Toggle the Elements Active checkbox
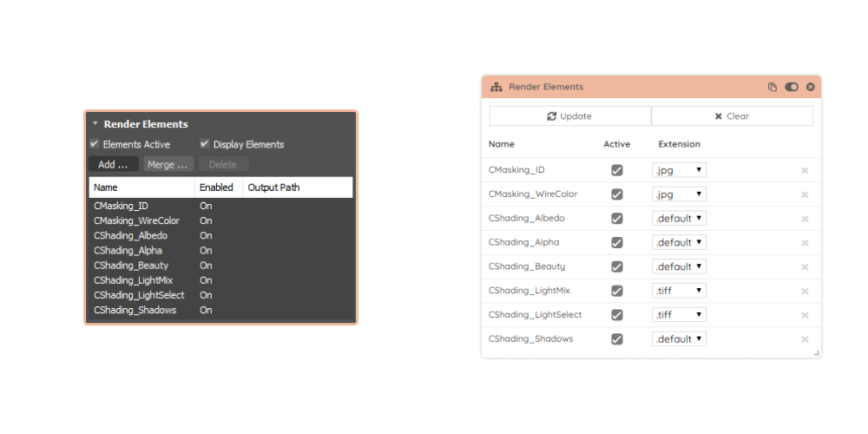 (95, 144)
